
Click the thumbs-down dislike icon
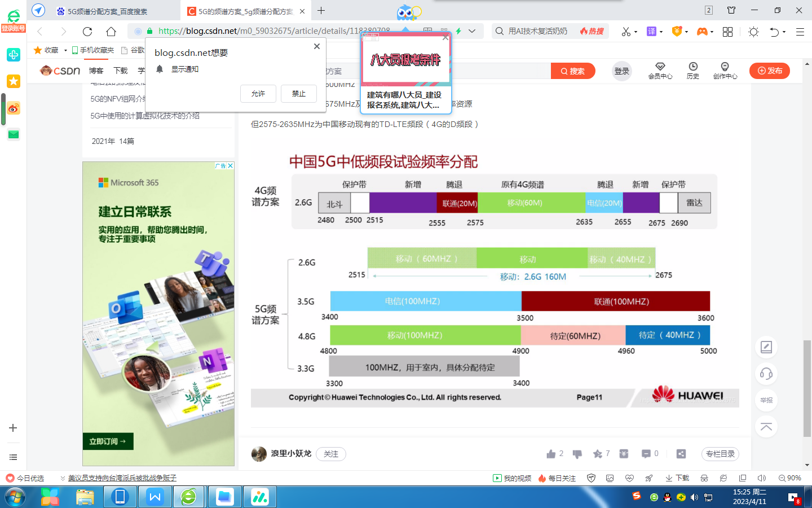tap(577, 454)
